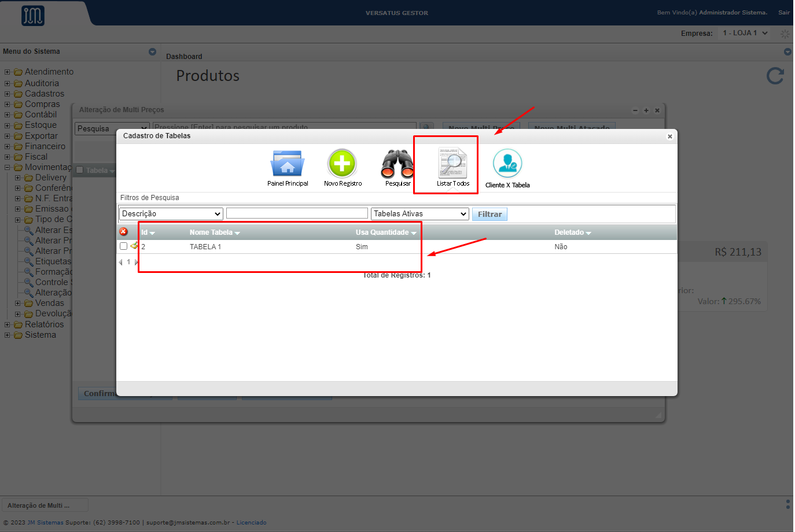Sort by the Usa Quantidade column header

click(385, 232)
